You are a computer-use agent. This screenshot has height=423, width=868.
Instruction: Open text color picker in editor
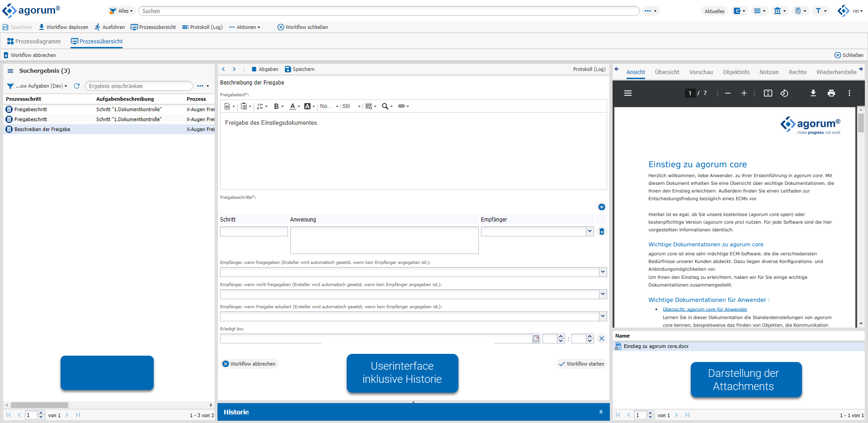tap(295, 106)
